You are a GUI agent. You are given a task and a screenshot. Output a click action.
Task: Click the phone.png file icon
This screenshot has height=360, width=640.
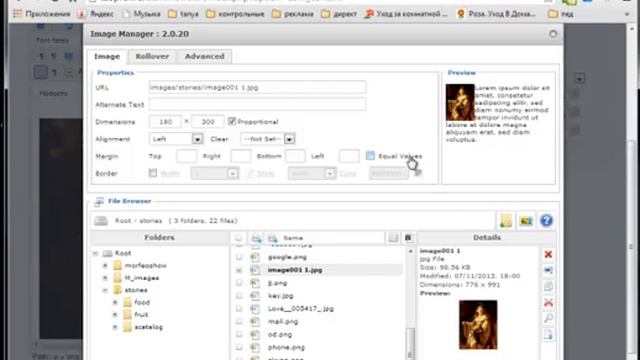point(255,348)
